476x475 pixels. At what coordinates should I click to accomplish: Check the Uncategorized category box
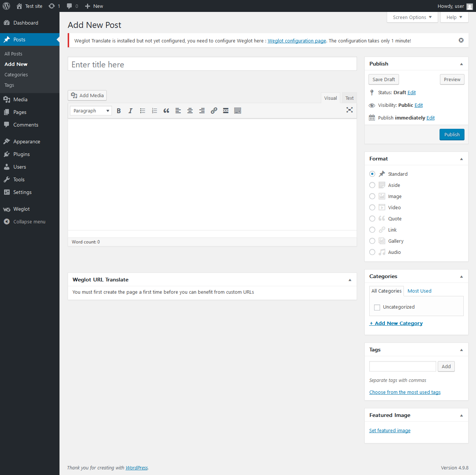click(377, 307)
